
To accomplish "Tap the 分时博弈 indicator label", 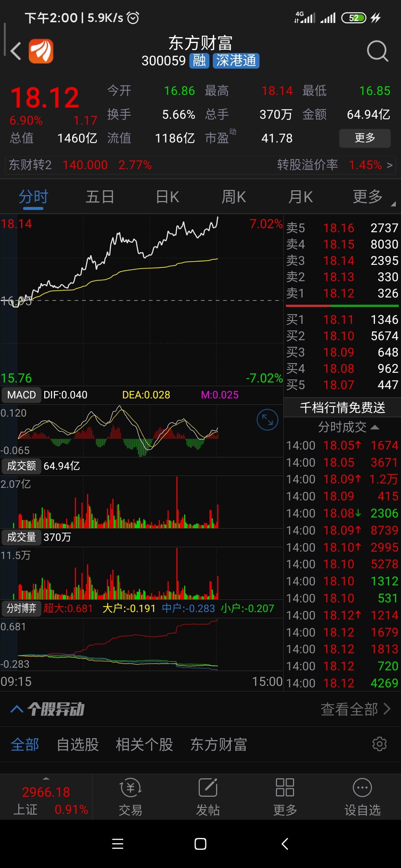I will pyautogui.click(x=22, y=608).
